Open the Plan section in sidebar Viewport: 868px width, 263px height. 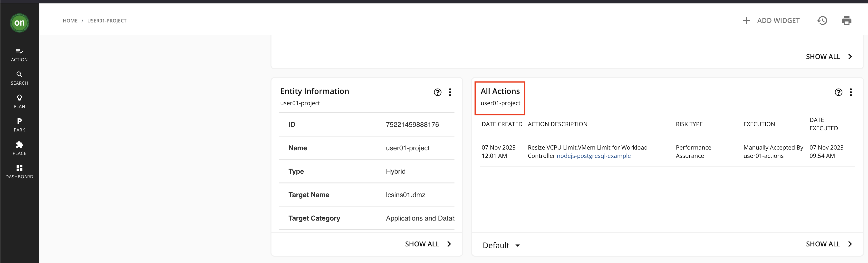click(x=19, y=101)
